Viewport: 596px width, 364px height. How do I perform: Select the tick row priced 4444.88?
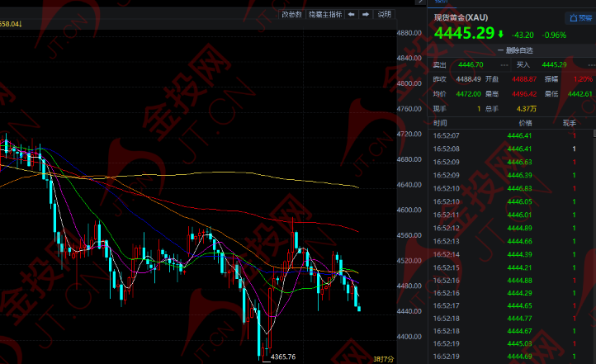[510, 281]
